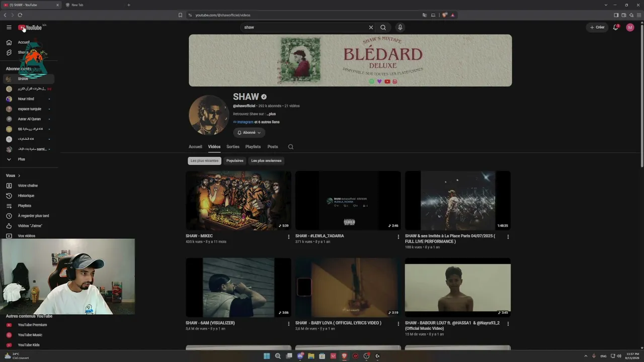644x362 pixels.
Task: Expand the Vous section
Action: [13, 175]
